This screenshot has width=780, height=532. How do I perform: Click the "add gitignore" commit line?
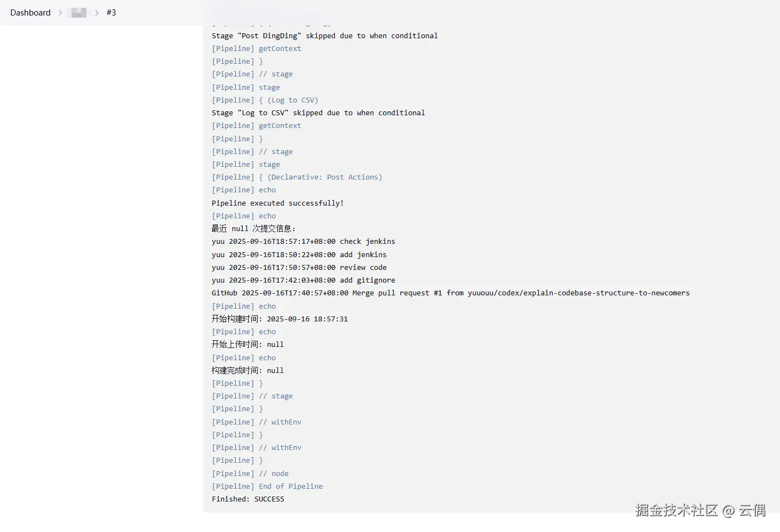[x=303, y=280]
